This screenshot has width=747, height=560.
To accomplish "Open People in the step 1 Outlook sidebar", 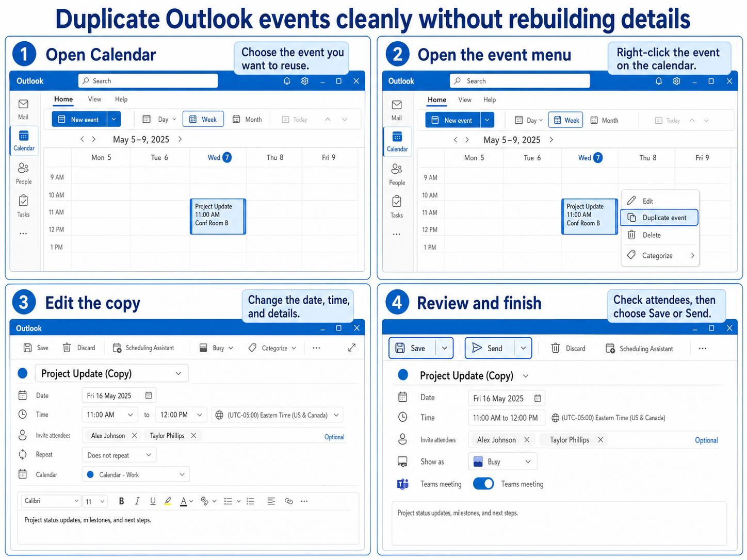I will click(23, 173).
